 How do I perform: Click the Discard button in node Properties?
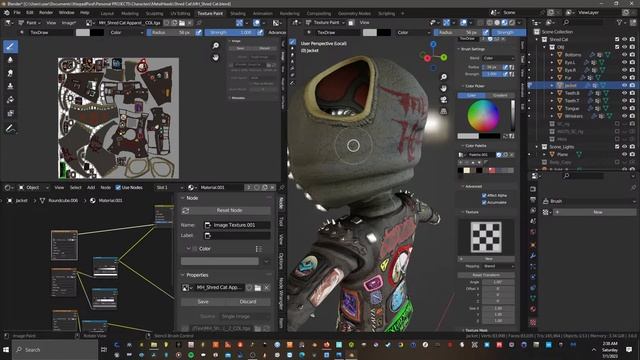point(248,302)
